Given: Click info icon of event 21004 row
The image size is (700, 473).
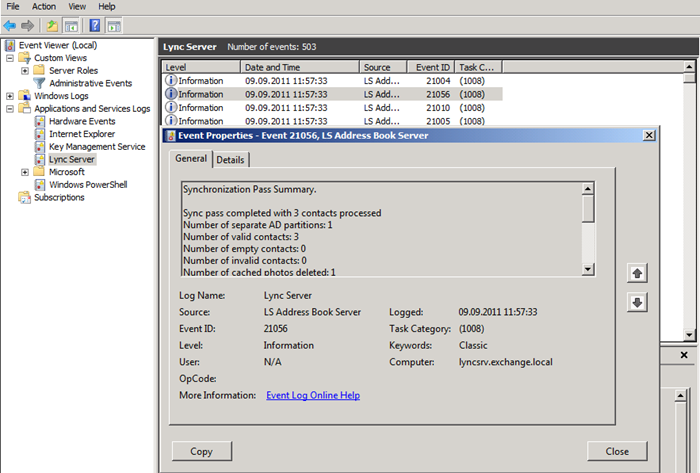Looking at the screenshot, I should [171, 80].
